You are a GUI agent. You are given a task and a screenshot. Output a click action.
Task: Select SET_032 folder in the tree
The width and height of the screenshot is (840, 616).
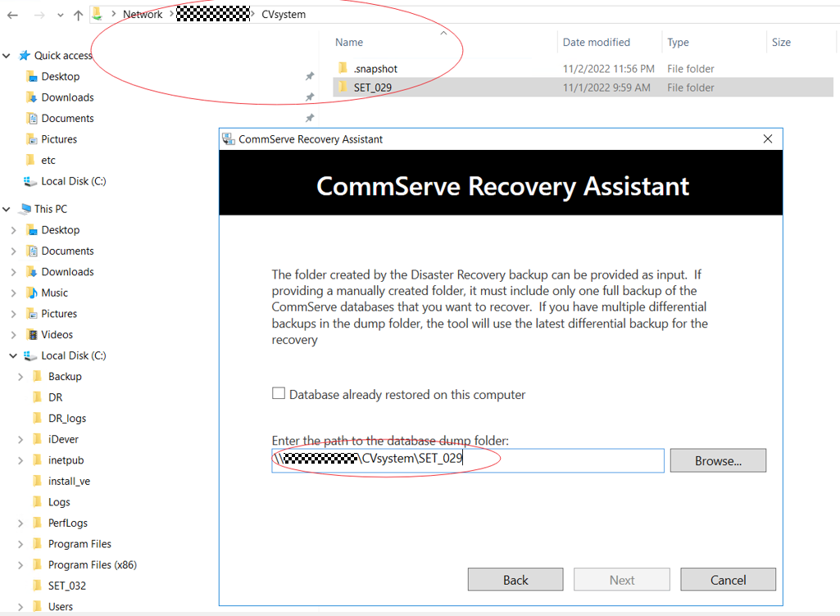pyautogui.click(x=66, y=586)
